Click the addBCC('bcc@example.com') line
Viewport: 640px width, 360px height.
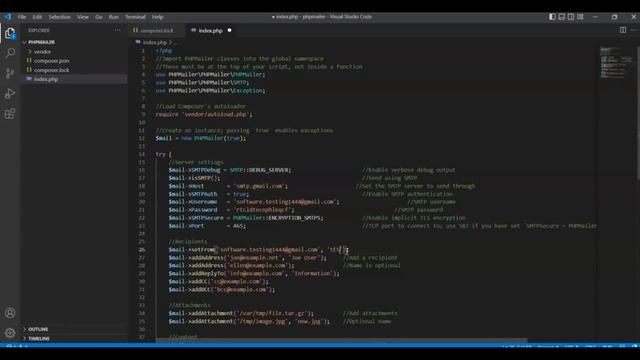point(222,289)
